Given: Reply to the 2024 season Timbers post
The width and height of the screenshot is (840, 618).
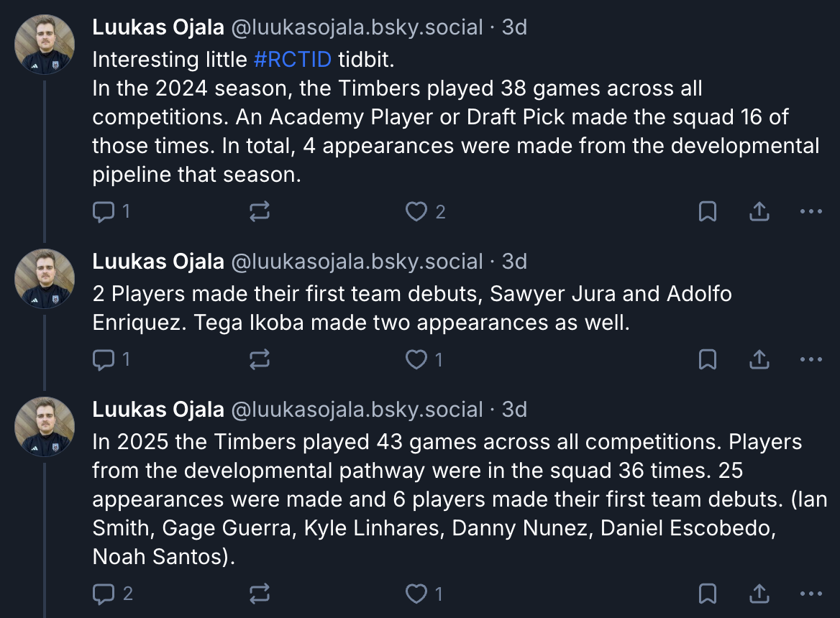Looking at the screenshot, I should 104,211.
